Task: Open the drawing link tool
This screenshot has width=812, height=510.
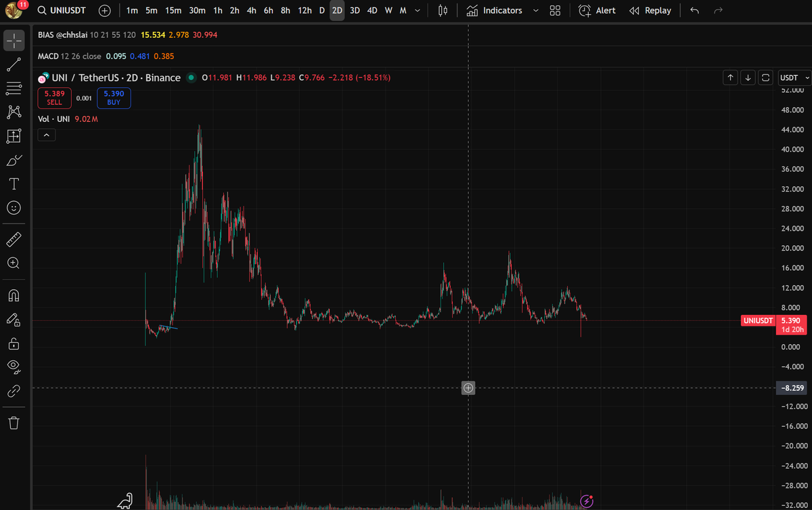Action: (14, 391)
